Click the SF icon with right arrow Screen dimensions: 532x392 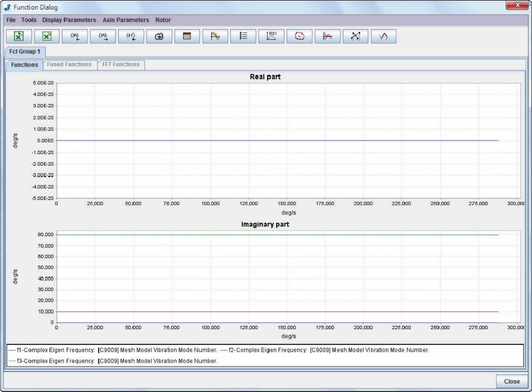(103, 36)
